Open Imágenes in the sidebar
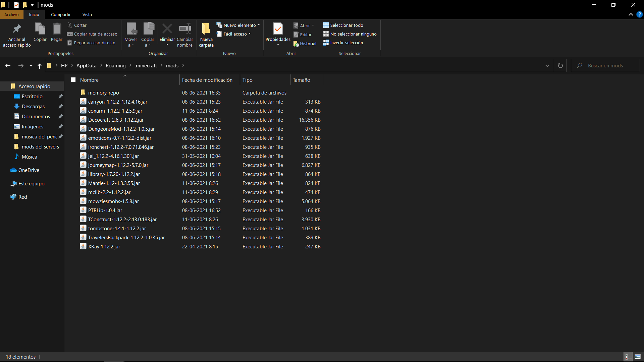The width and height of the screenshot is (644, 362). 32,127
